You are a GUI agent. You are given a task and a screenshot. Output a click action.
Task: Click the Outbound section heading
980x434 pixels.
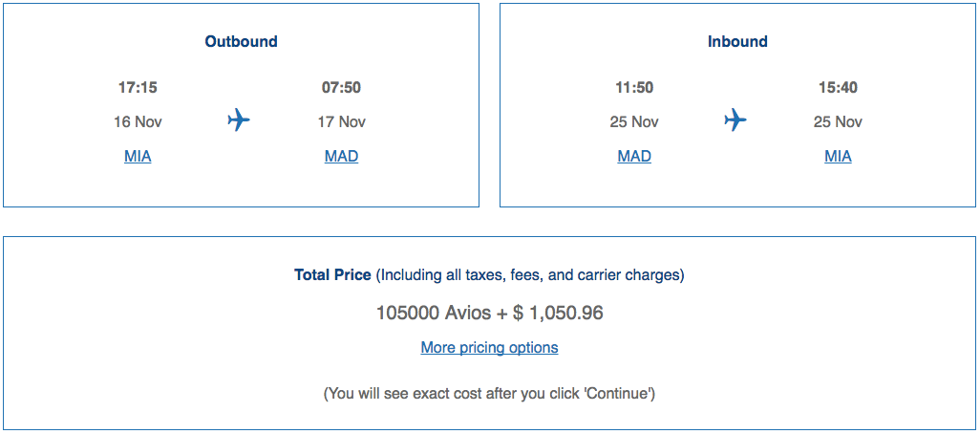tap(241, 41)
